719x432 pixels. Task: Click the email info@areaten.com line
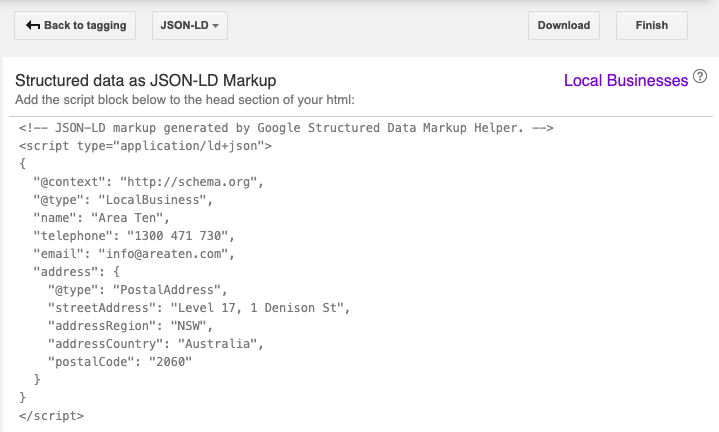[133, 254]
